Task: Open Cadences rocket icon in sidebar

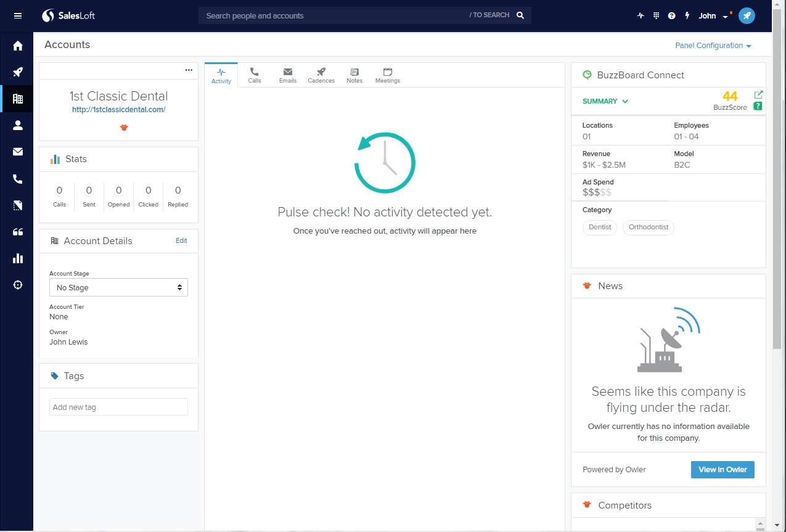Action: pyautogui.click(x=18, y=73)
